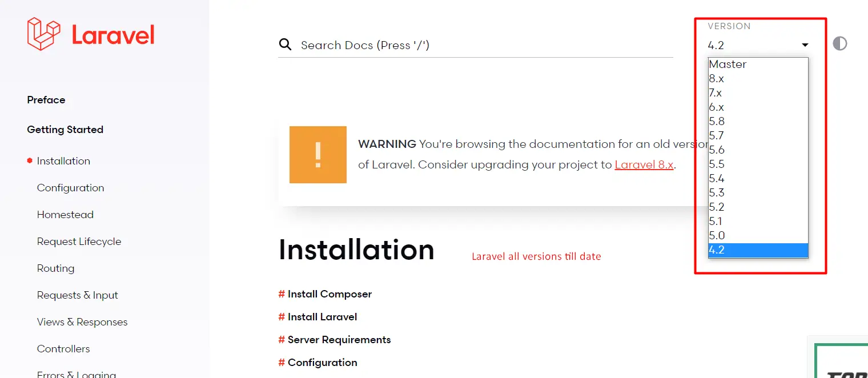Click the Getting Started section header
This screenshot has width=868, height=378.
(x=65, y=130)
